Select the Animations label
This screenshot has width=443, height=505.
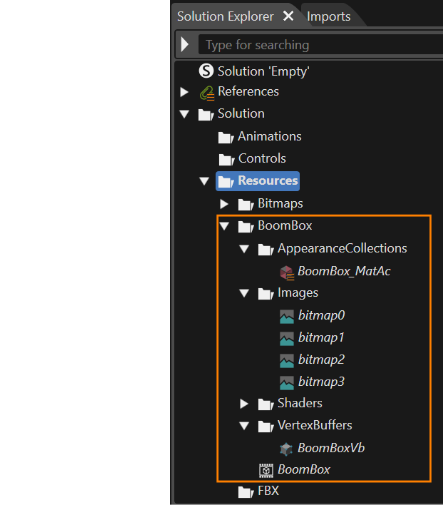click(x=270, y=136)
